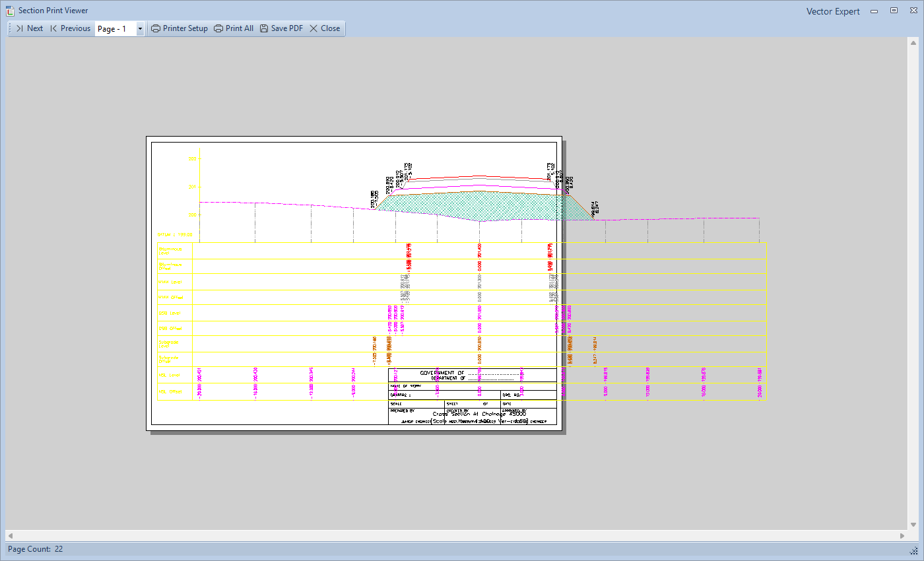The width and height of the screenshot is (924, 561).
Task: Click the horizontal scrollbar left arrow
Action: 10,535
